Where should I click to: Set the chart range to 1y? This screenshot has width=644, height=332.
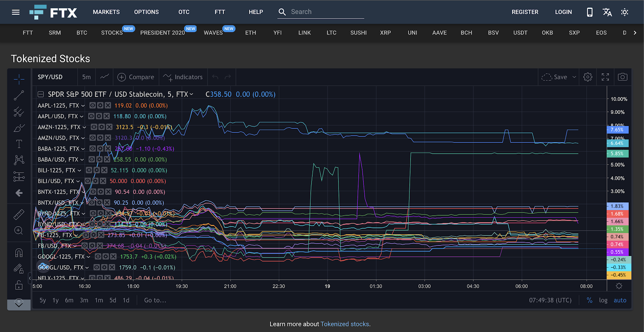tap(56, 300)
